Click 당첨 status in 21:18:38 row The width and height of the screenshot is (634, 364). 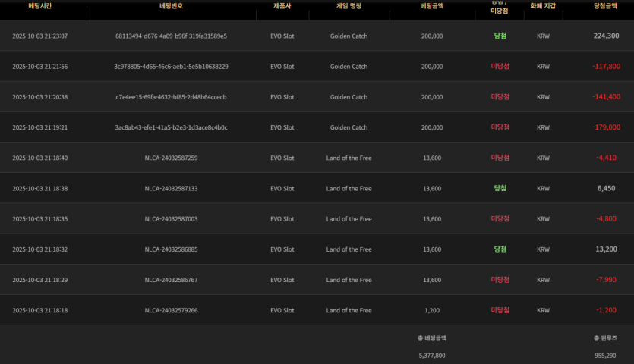click(500, 188)
